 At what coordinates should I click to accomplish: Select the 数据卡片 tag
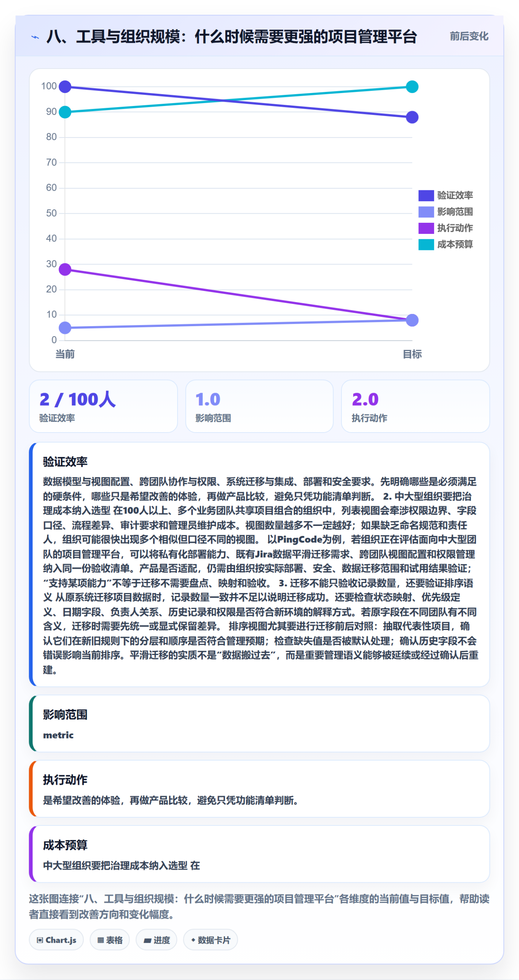coord(211,940)
